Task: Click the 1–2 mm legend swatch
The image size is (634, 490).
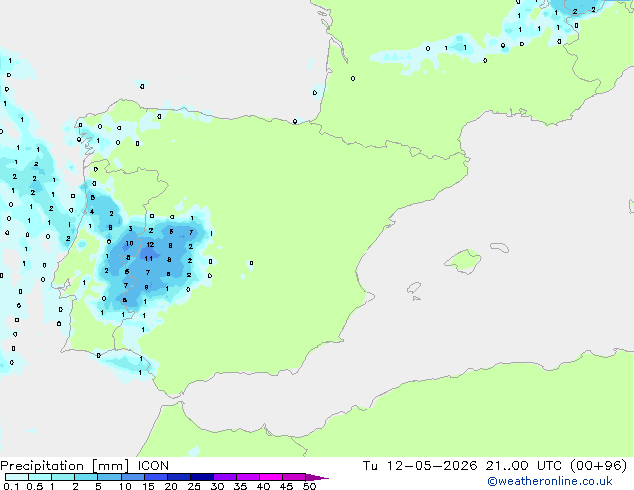Action: [x=63, y=477]
